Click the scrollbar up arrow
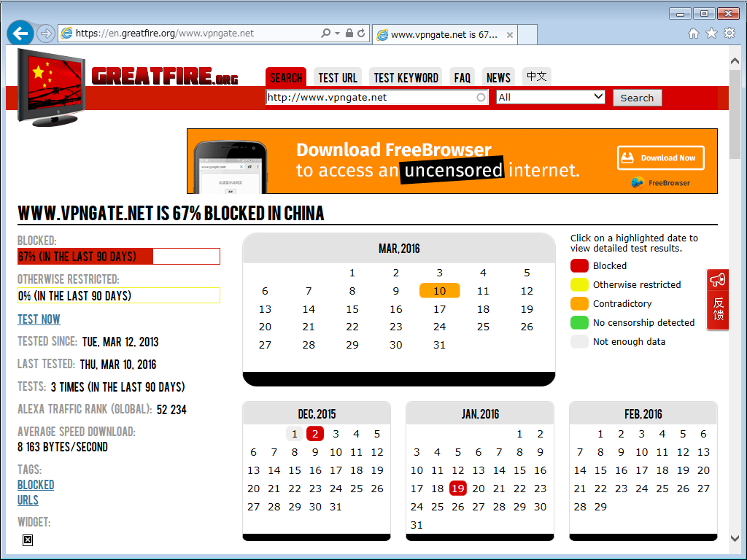This screenshot has height=560, width=747. tap(735, 61)
